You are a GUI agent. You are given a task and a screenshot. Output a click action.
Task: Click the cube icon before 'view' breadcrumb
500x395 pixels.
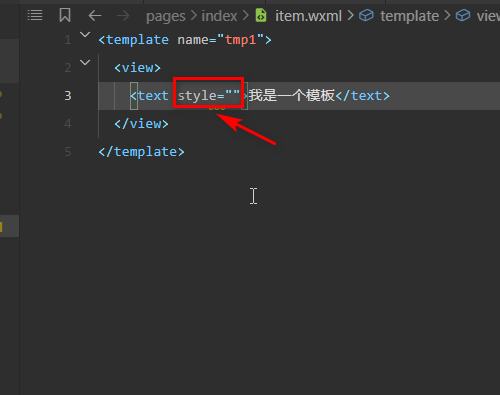click(x=463, y=15)
